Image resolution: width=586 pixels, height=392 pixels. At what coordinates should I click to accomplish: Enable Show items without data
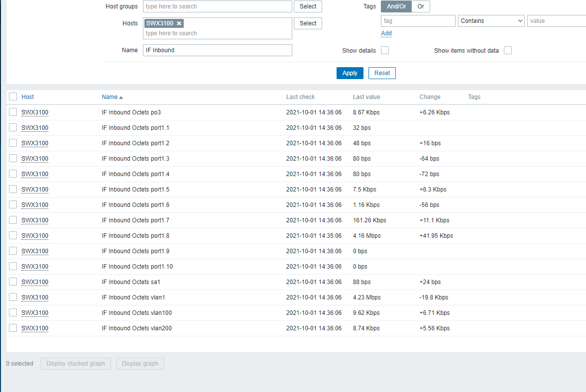tap(508, 50)
